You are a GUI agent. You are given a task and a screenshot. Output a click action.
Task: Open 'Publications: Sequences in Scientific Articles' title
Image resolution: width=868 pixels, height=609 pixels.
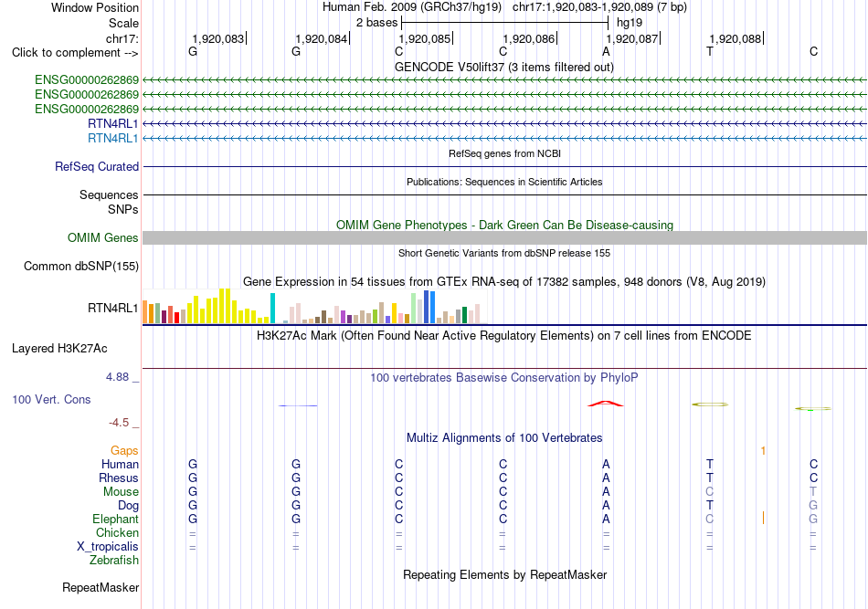pyautogui.click(x=504, y=182)
